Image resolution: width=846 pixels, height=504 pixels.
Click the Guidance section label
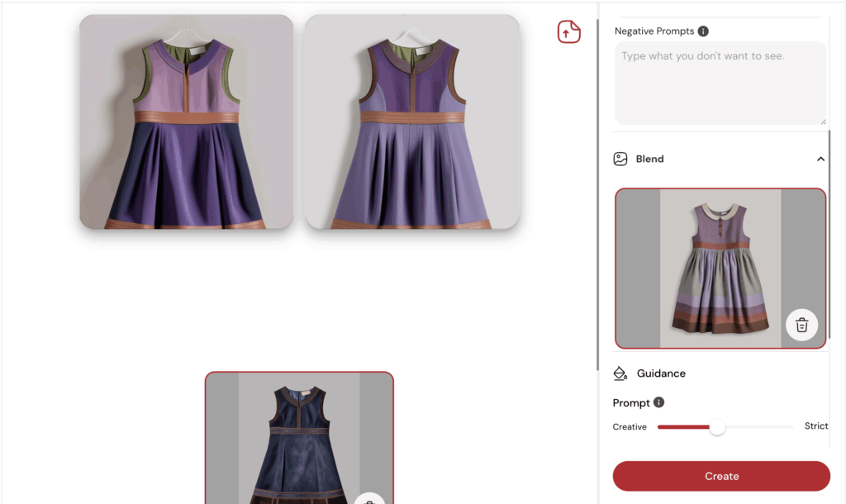661,373
